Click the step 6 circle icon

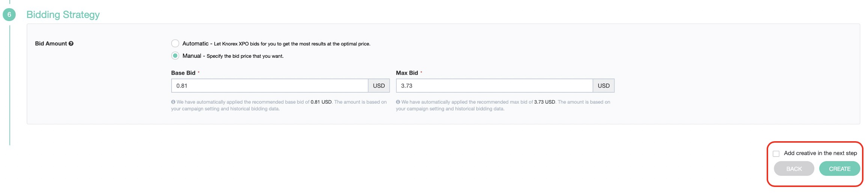tap(9, 15)
